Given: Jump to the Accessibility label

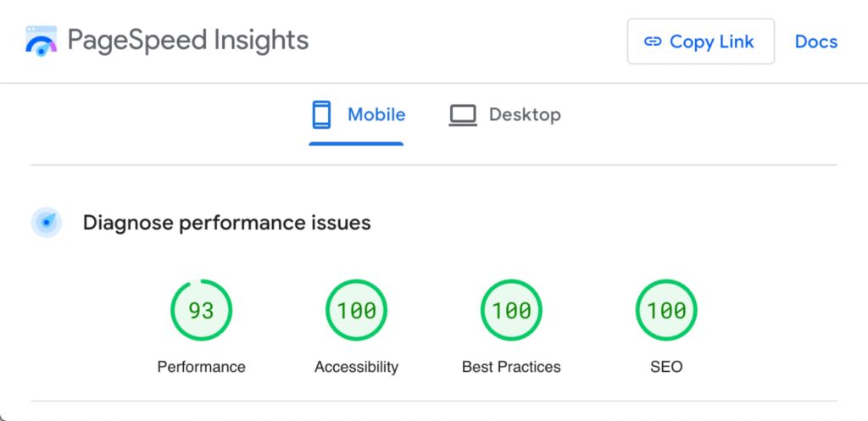Looking at the screenshot, I should click(x=356, y=367).
